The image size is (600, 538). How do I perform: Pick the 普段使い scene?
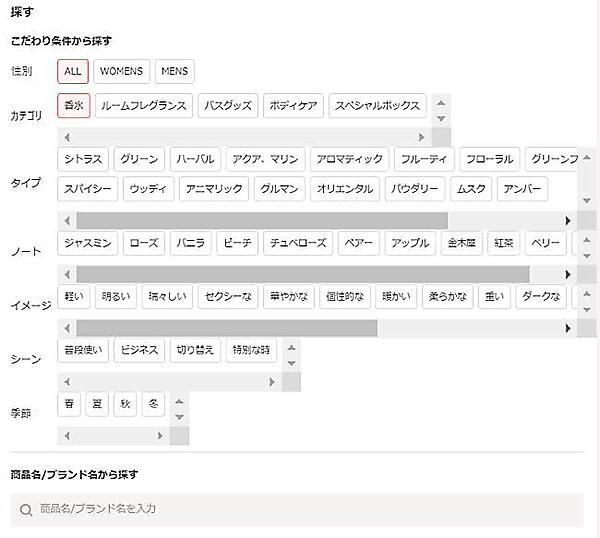(83, 350)
